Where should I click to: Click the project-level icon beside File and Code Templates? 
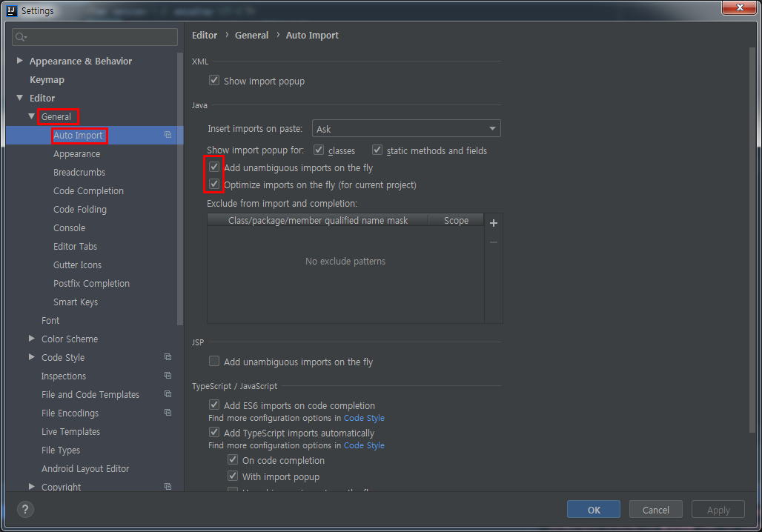coord(168,394)
